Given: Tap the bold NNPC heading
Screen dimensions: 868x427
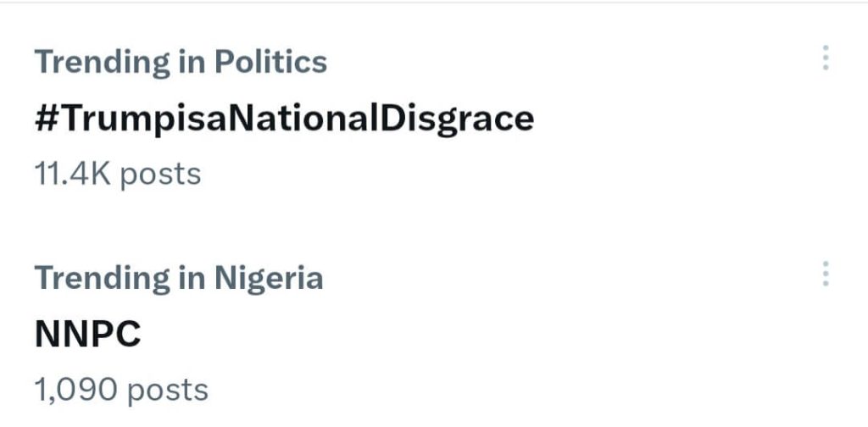Looking at the screenshot, I should pos(87,334).
